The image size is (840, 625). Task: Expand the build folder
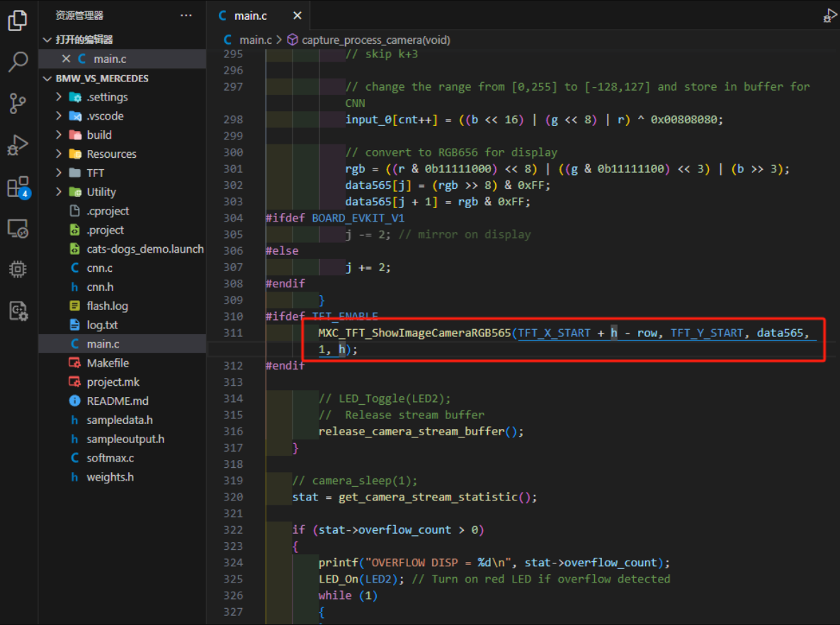click(59, 135)
